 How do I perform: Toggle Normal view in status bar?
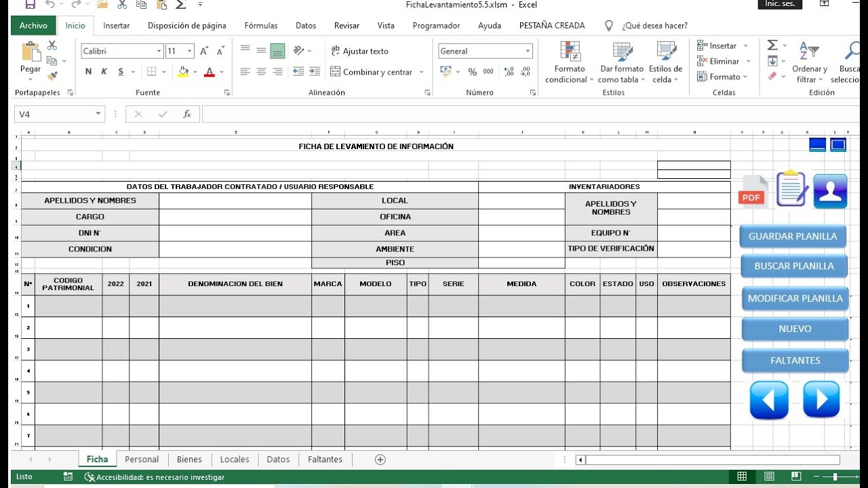tap(742, 476)
